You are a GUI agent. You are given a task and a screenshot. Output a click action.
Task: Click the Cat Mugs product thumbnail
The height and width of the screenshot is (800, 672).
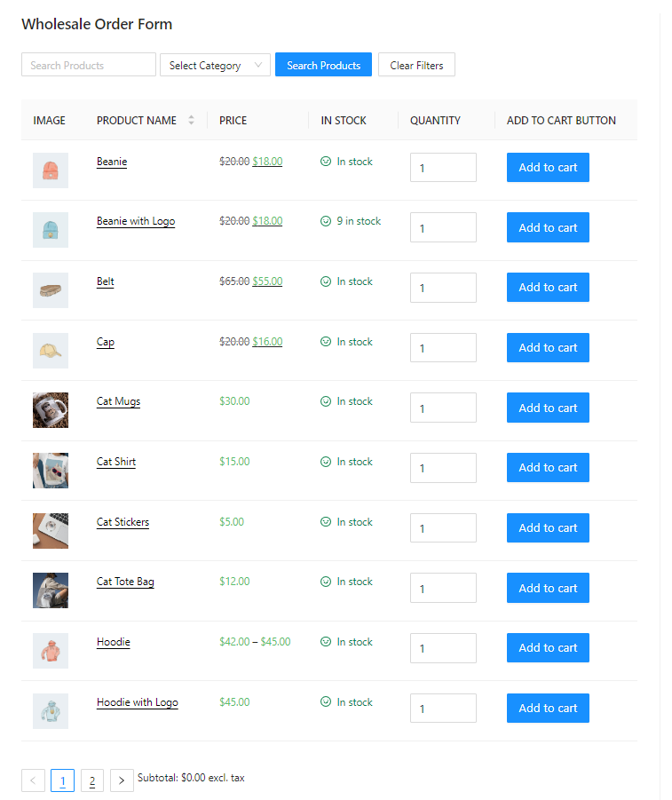[51, 410]
